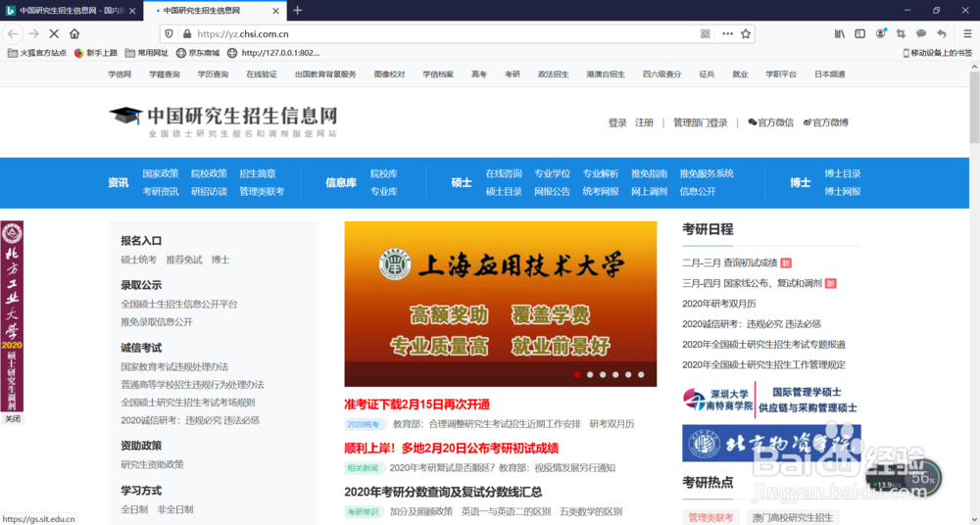Click 官方微博 icon link
The width and height of the screenshot is (980, 525).
pyautogui.click(x=825, y=122)
